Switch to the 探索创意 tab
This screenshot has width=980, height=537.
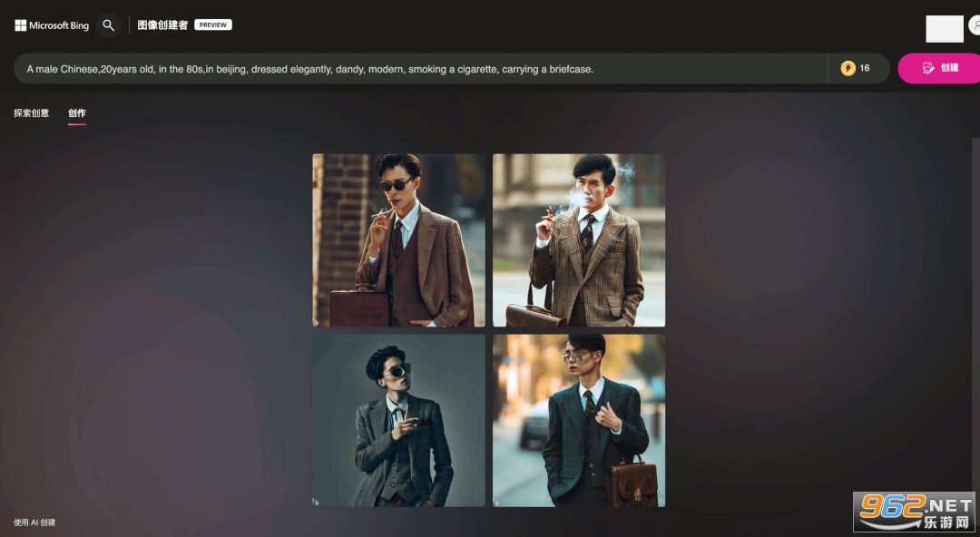31,113
